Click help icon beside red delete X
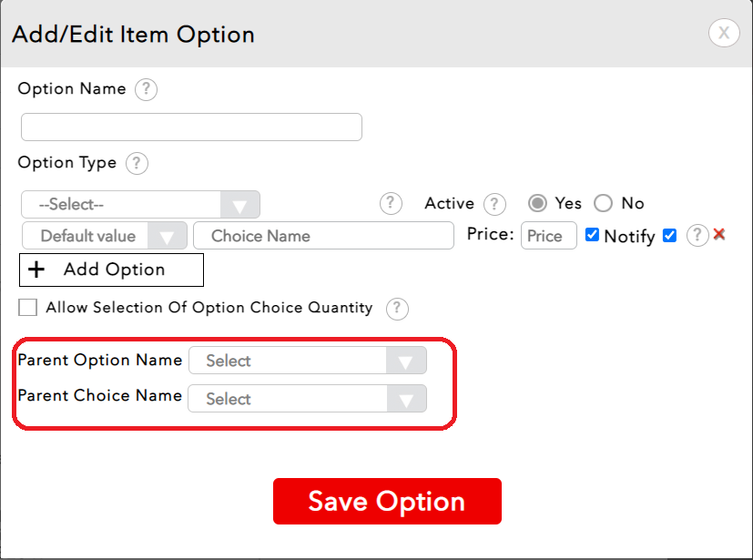This screenshot has height=560, width=753. 697,235
